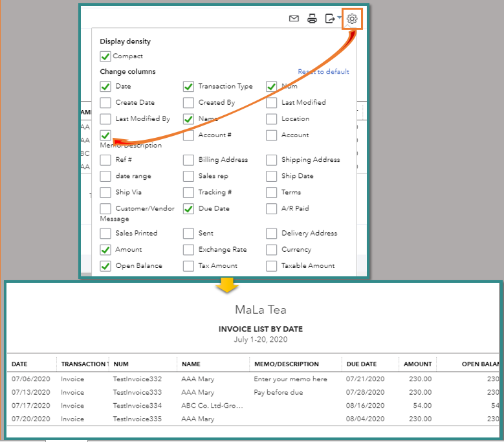The width and height of the screenshot is (504, 442).
Task: Open the export report icon
Action: point(330,19)
